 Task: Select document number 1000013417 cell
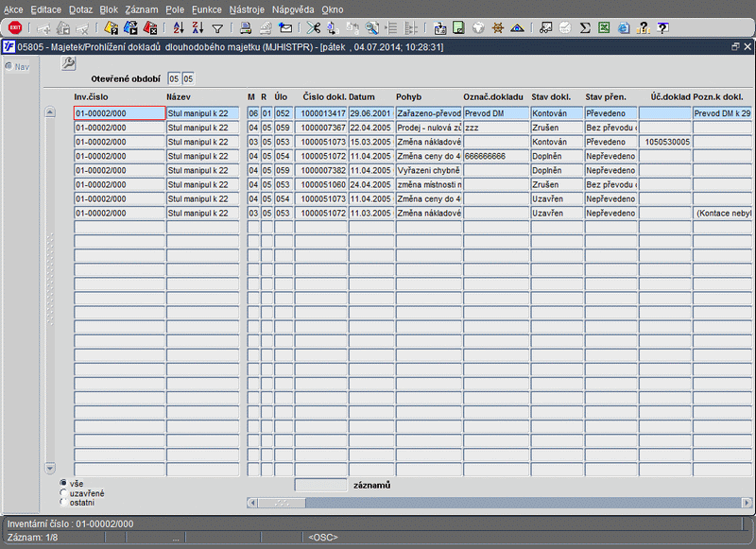pos(320,113)
